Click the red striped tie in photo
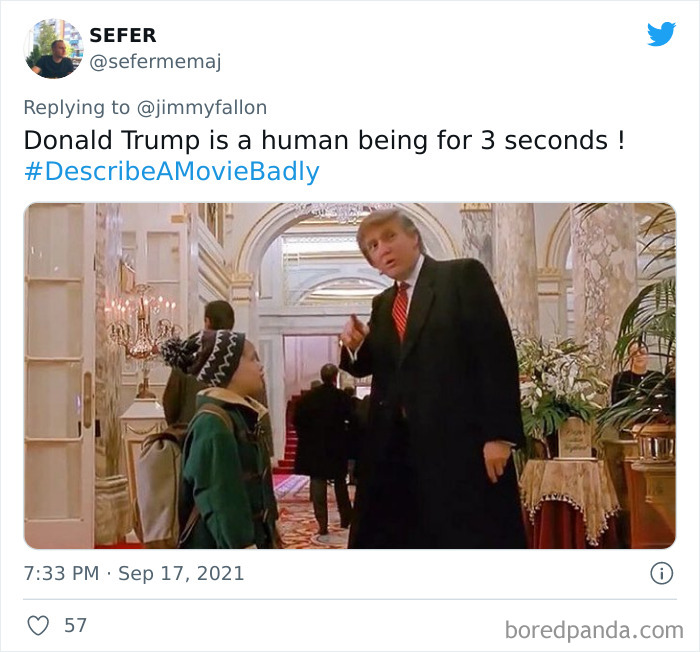 [x=400, y=310]
